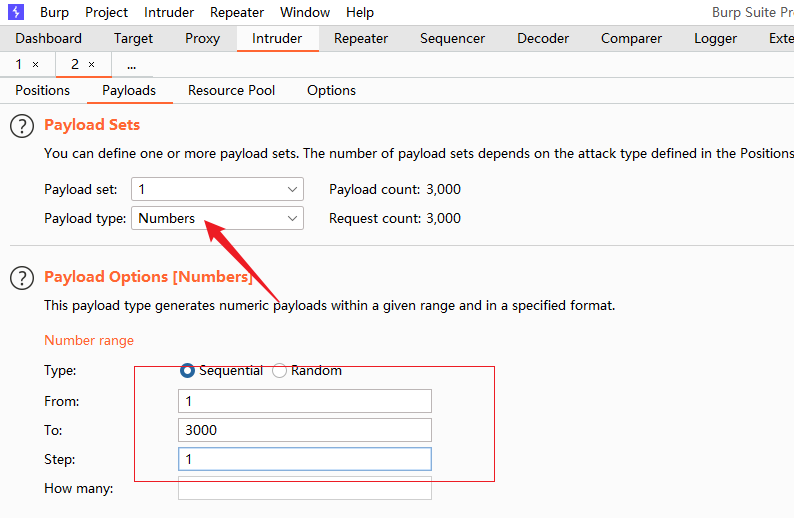This screenshot has height=518, width=794.
Task: Open the Payload set dropdown
Action: (217, 189)
